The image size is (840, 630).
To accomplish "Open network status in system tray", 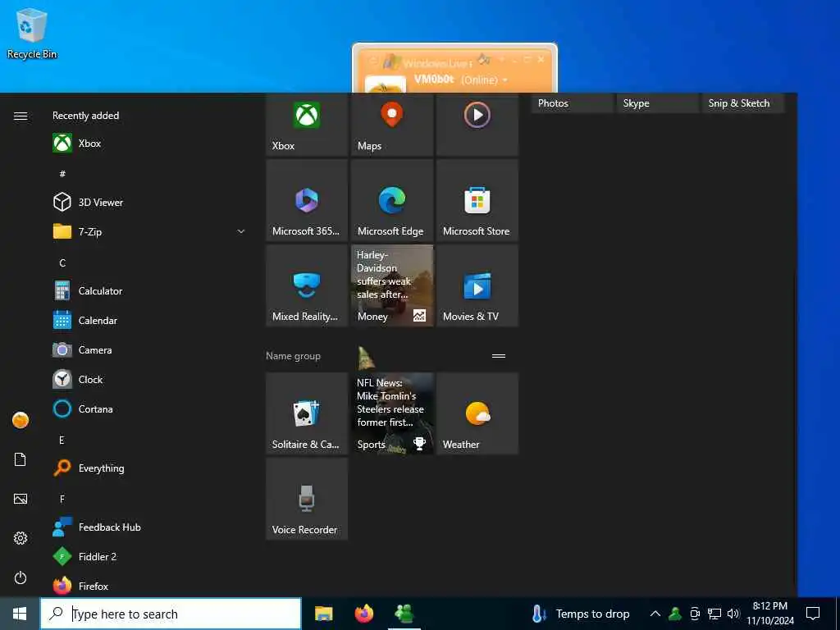I will [714, 614].
